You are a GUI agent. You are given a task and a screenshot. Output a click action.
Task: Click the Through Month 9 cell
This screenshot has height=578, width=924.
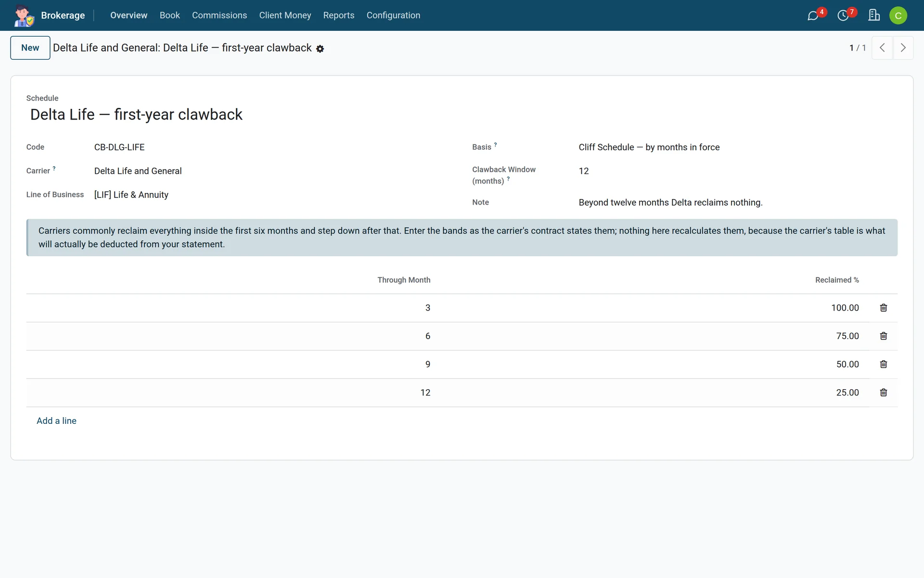tap(231, 364)
